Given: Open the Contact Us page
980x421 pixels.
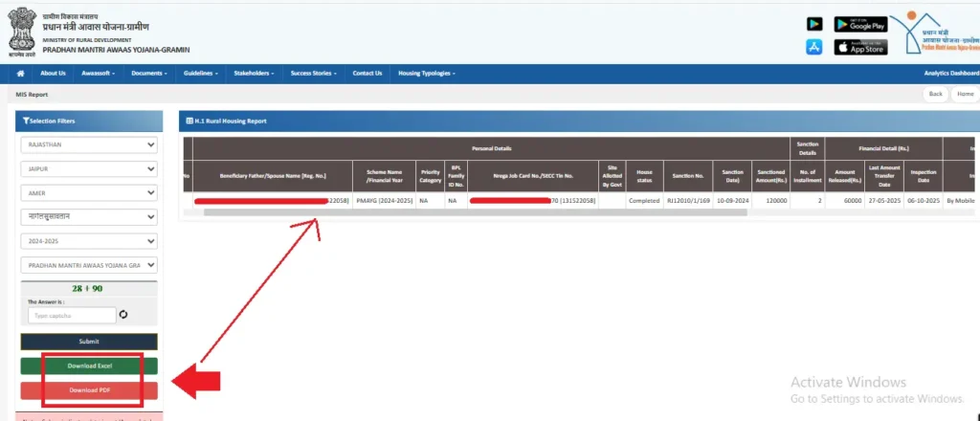Looking at the screenshot, I should (x=367, y=73).
